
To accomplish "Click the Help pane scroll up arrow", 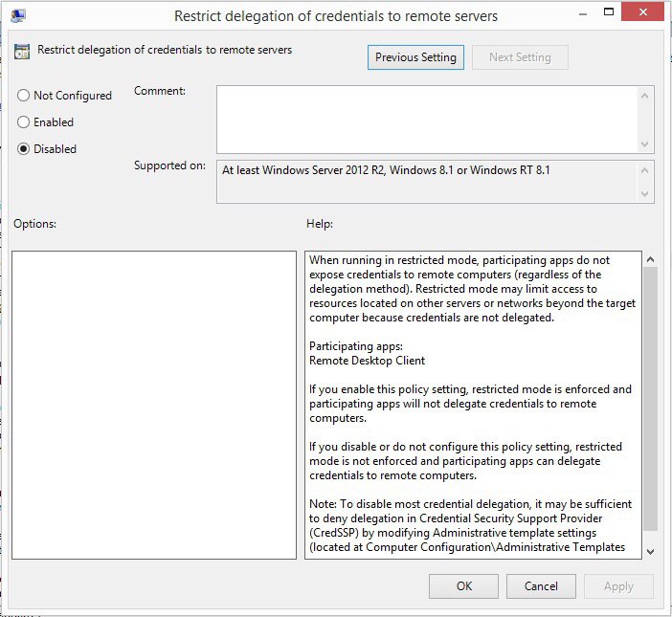I will click(650, 259).
